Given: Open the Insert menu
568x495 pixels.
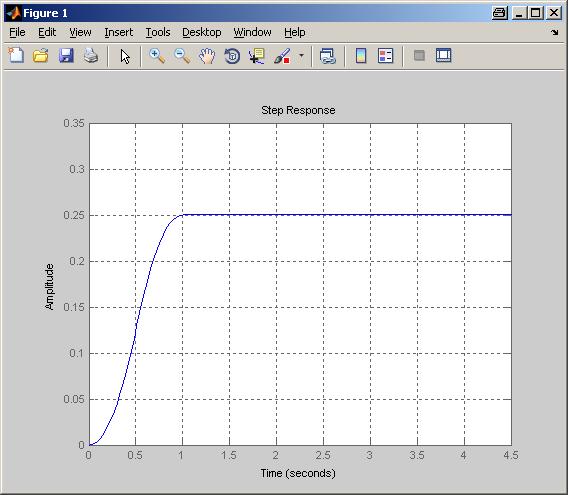Looking at the screenshot, I should (x=118, y=32).
